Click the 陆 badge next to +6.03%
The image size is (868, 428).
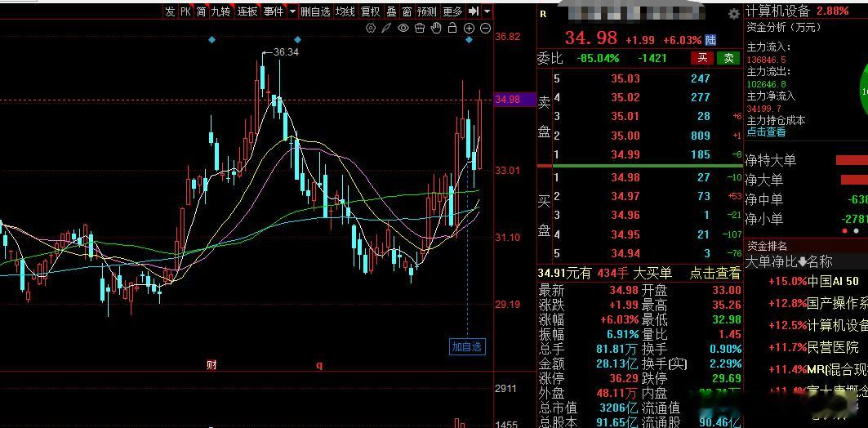710,40
